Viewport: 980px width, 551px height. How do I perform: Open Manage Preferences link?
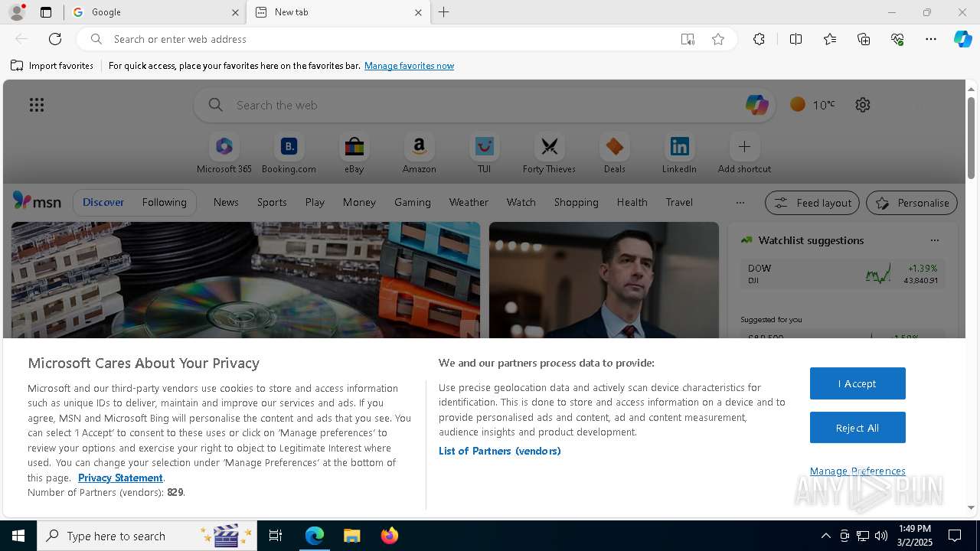coord(857,471)
